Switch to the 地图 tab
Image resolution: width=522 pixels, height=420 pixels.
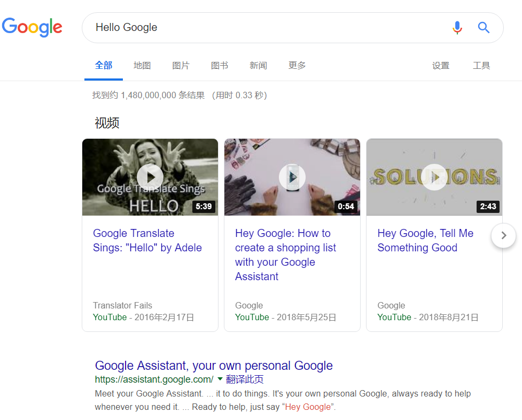tap(142, 66)
